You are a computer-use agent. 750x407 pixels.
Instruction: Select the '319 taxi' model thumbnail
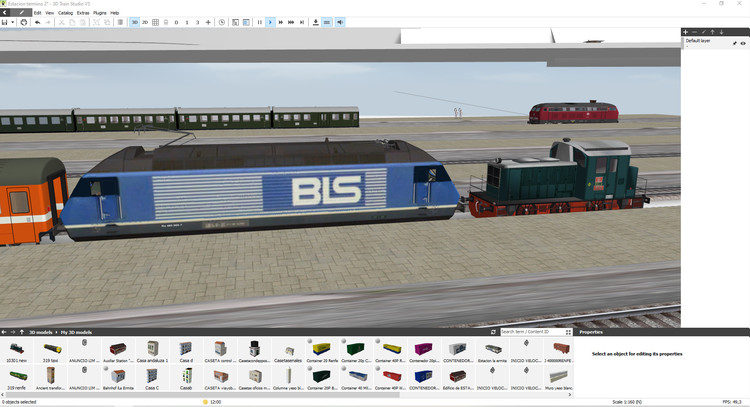(x=51, y=351)
